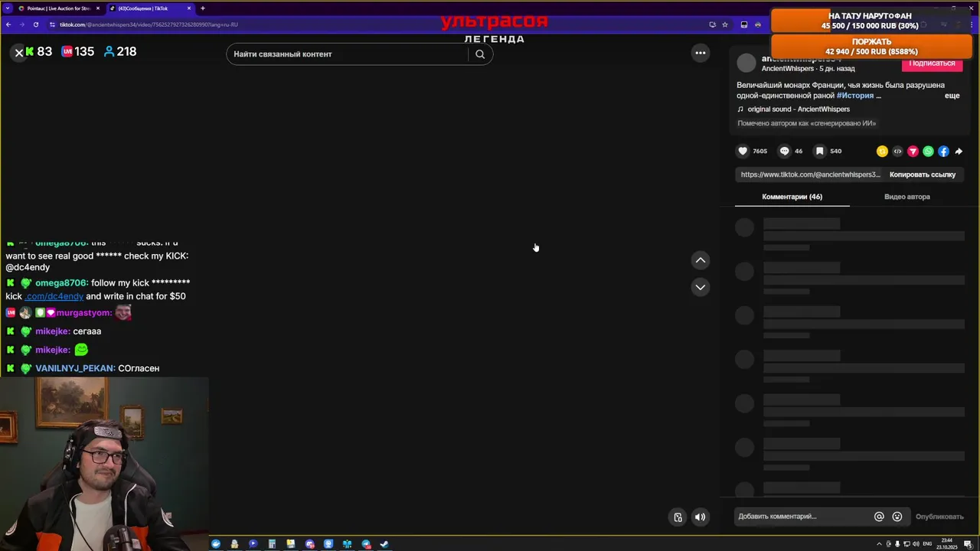Click 'Копировать ссылку' button

[x=923, y=174]
